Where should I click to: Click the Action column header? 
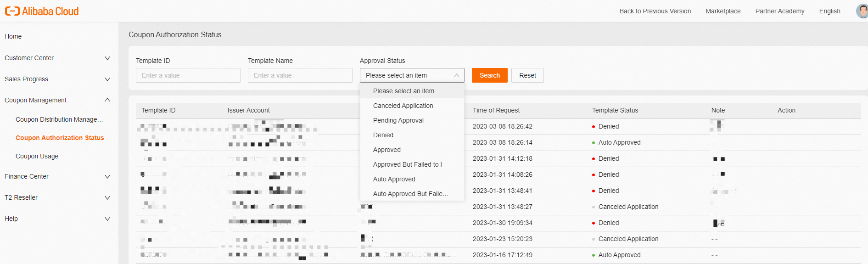coord(786,110)
